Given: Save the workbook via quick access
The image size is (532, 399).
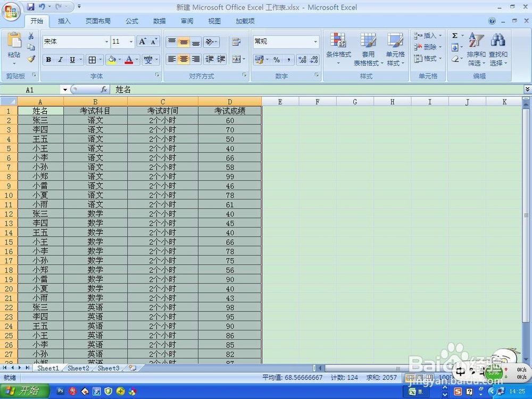Looking at the screenshot, I should (x=30, y=6).
